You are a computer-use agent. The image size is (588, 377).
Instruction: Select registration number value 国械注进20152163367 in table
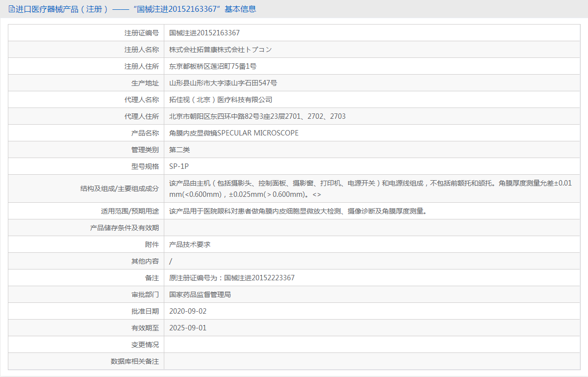pyautogui.click(x=205, y=33)
